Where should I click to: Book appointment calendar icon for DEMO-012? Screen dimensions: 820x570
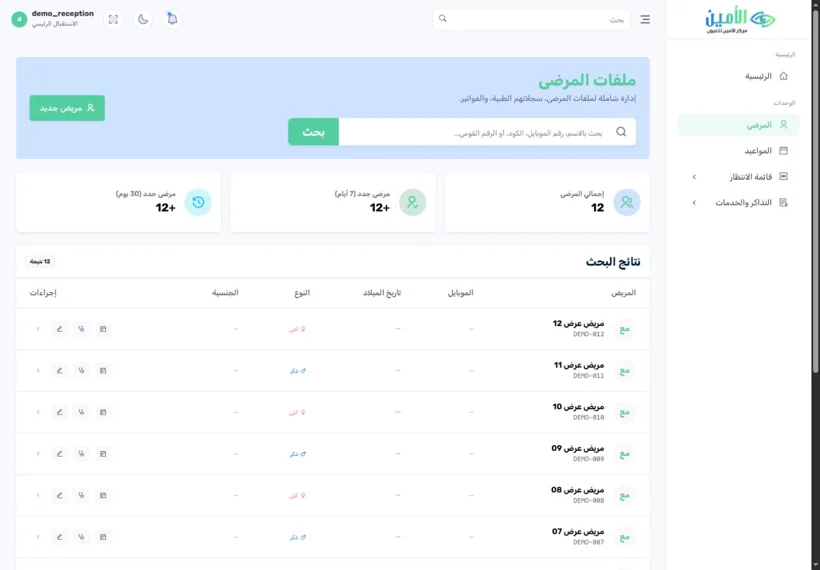coord(103,329)
